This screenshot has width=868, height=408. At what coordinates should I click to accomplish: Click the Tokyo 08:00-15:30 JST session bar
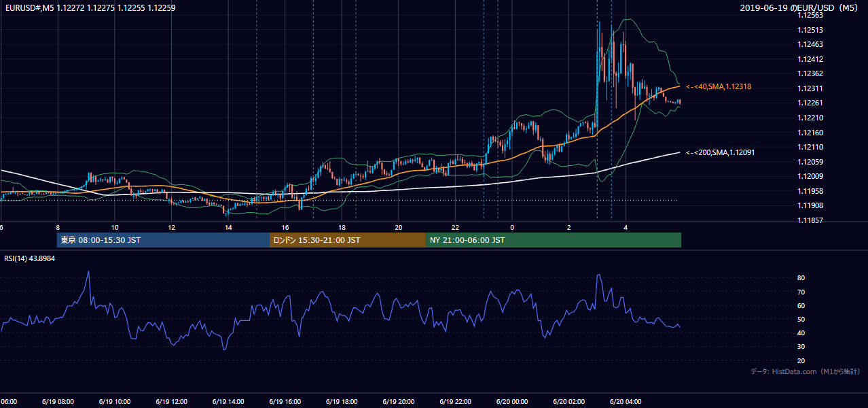163,240
